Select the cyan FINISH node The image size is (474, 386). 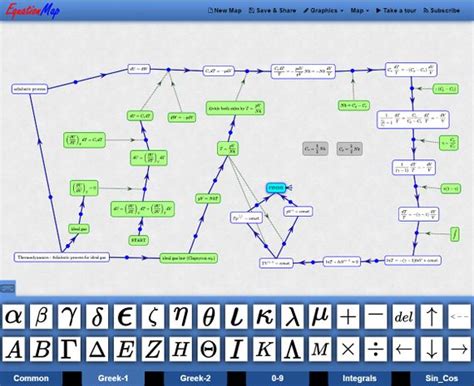click(x=276, y=188)
